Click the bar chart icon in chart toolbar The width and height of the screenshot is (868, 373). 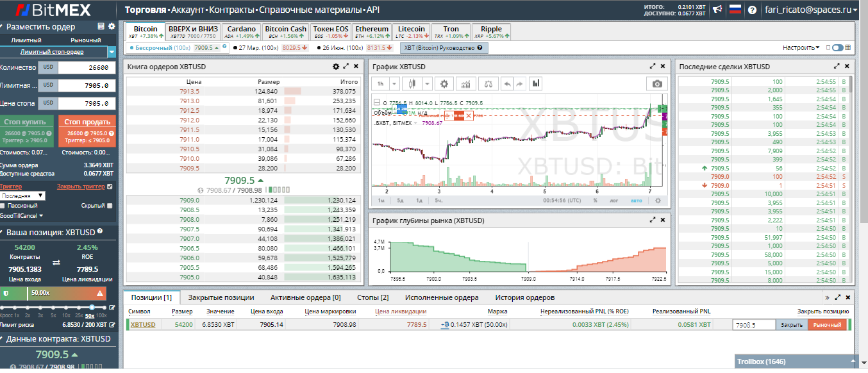(x=537, y=84)
